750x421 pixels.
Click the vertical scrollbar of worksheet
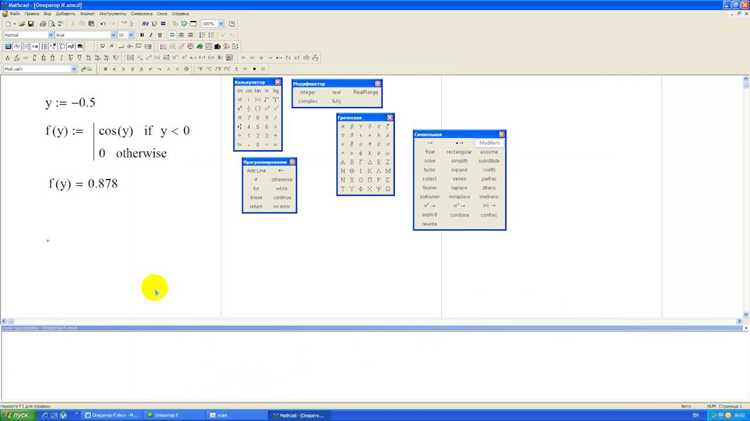coord(746,196)
